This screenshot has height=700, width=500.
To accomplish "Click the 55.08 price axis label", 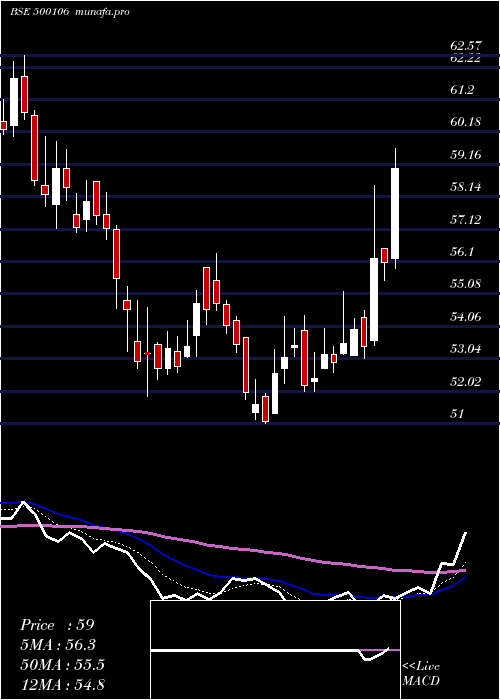I will 466,283.
